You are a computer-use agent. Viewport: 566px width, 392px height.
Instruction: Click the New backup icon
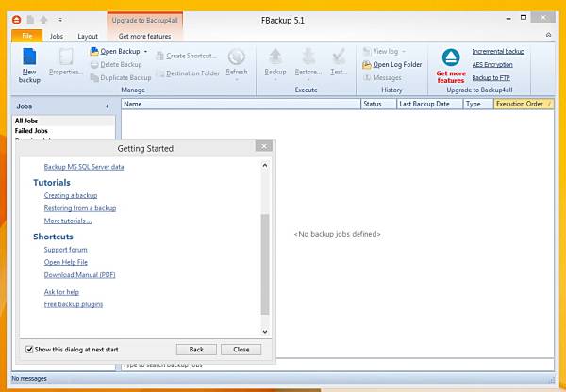pos(29,57)
